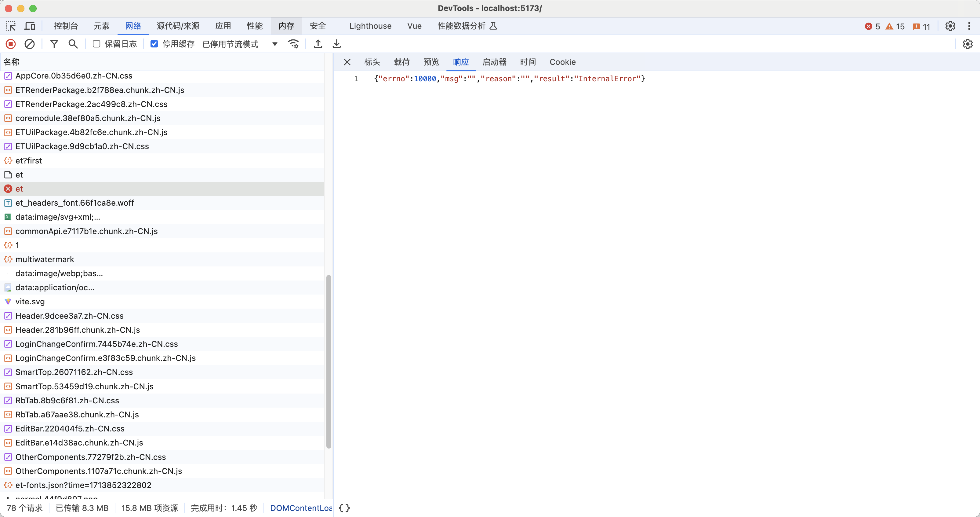The image size is (980, 517).
Task: Select LoginChangeConfirm.7445b74e.zh-CN.css request
Action: 162,344
